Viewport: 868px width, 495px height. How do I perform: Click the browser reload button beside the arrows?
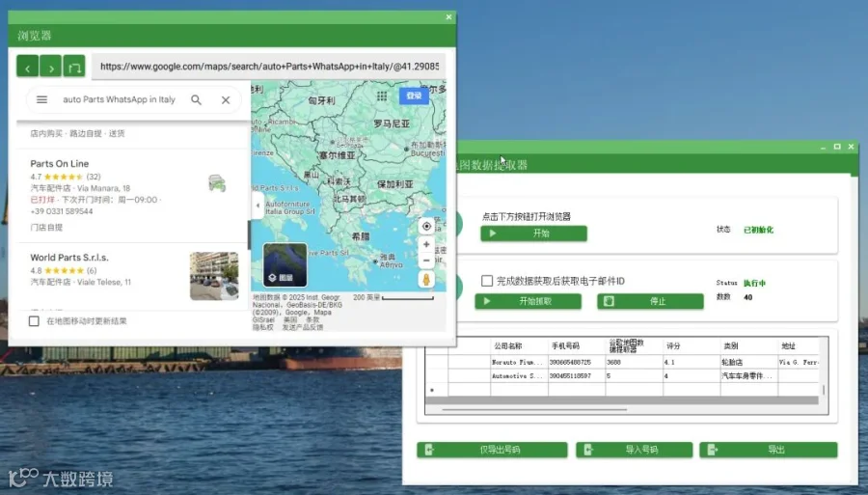pos(74,67)
